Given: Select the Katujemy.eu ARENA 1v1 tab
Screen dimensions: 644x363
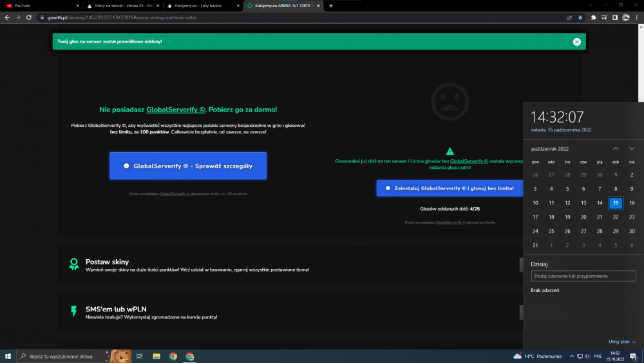Looking at the screenshot, I should [x=283, y=6].
